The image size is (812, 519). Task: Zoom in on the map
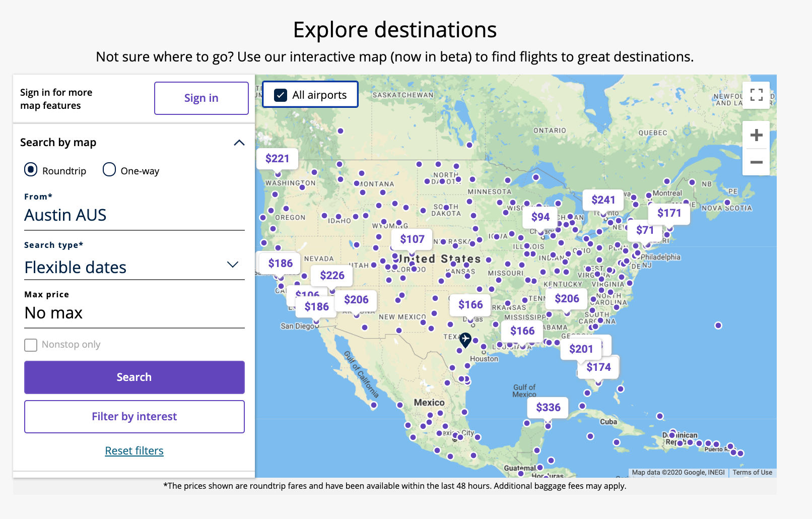[x=756, y=135]
